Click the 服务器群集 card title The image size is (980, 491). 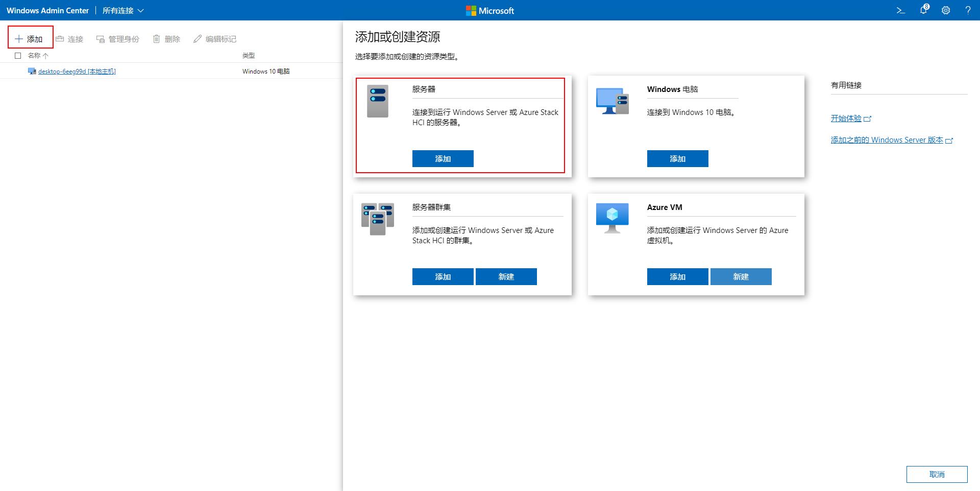tap(431, 207)
